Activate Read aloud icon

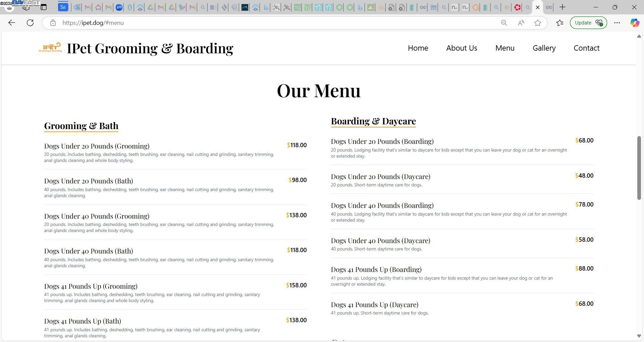click(x=521, y=23)
